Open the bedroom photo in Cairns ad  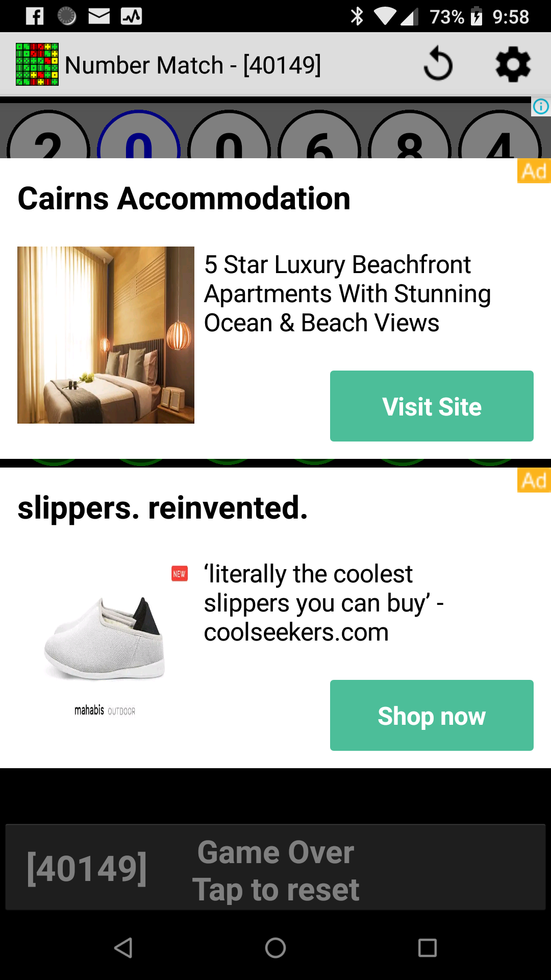coord(106,335)
